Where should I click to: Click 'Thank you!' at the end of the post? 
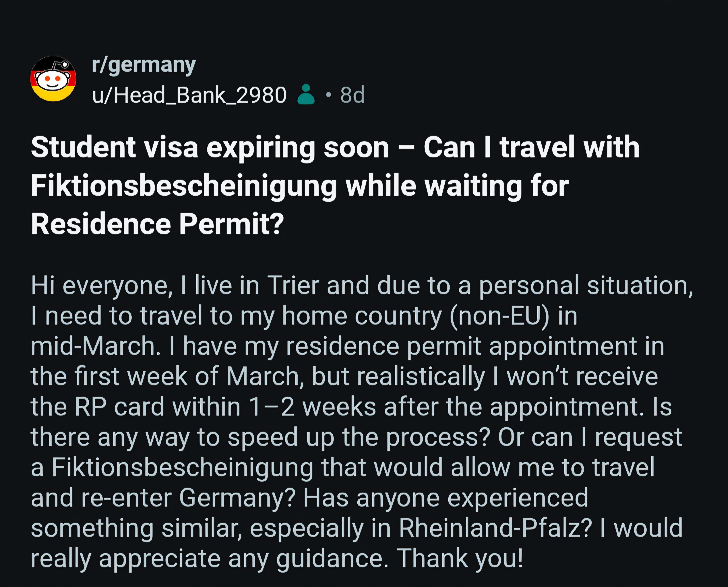tap(460, 558)
